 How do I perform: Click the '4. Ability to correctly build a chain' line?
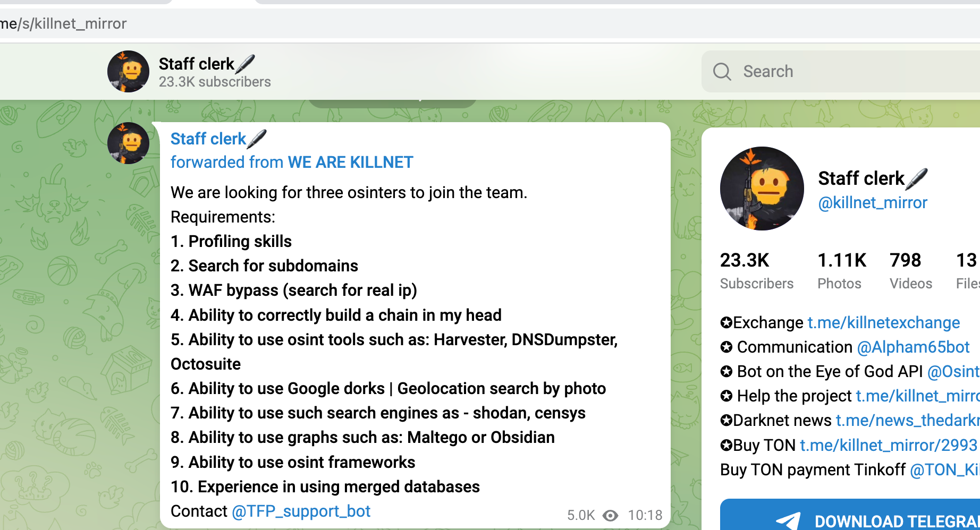click(336, 315)
